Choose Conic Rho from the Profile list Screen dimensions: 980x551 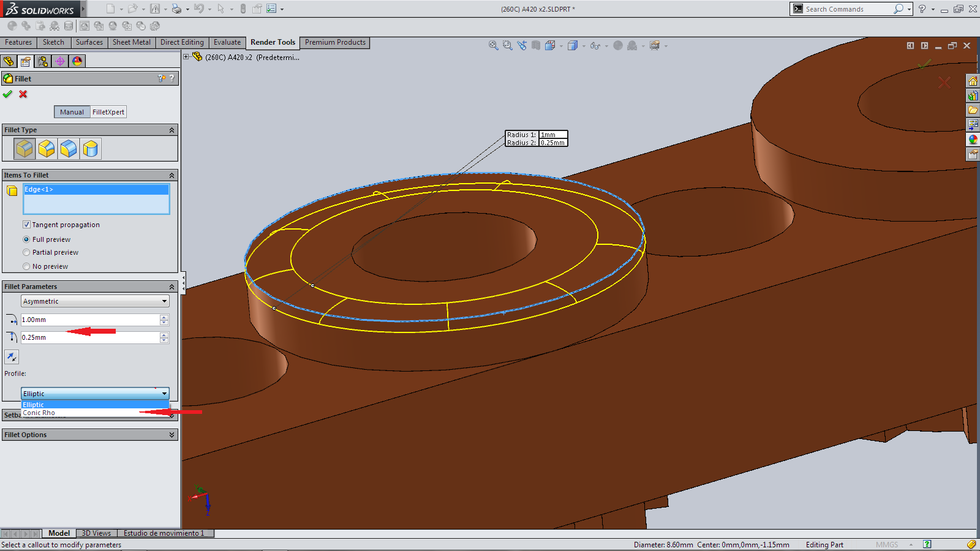pyautogui.click(x=39, y=413)
